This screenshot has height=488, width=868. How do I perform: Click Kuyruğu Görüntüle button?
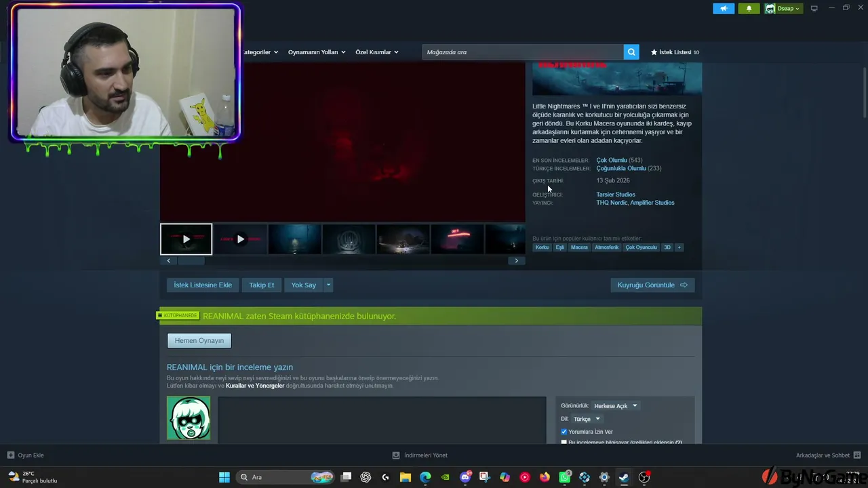652,285
